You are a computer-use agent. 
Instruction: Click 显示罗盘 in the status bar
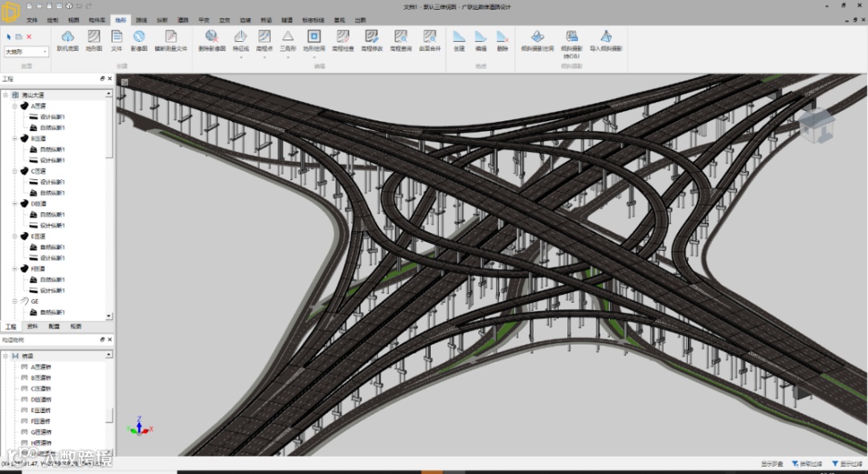(x=772, y=464)
